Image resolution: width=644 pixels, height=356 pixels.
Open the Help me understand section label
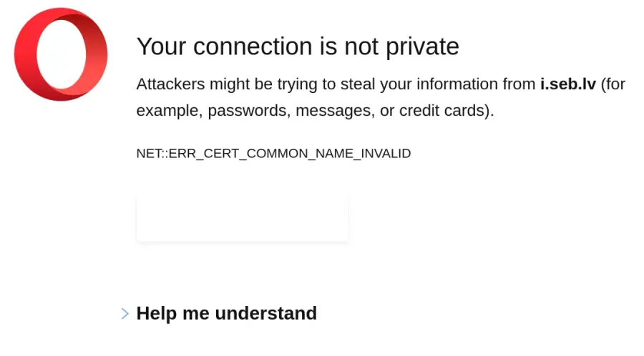226,313
